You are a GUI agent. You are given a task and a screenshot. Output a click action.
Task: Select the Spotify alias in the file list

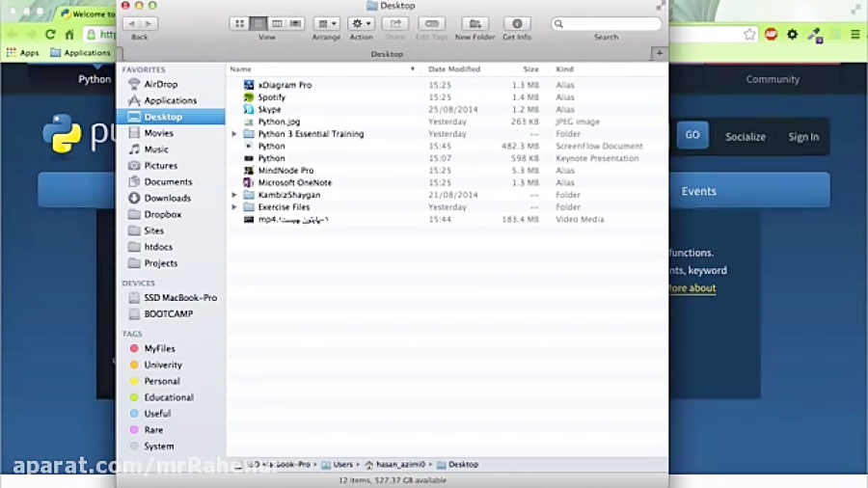271,97
